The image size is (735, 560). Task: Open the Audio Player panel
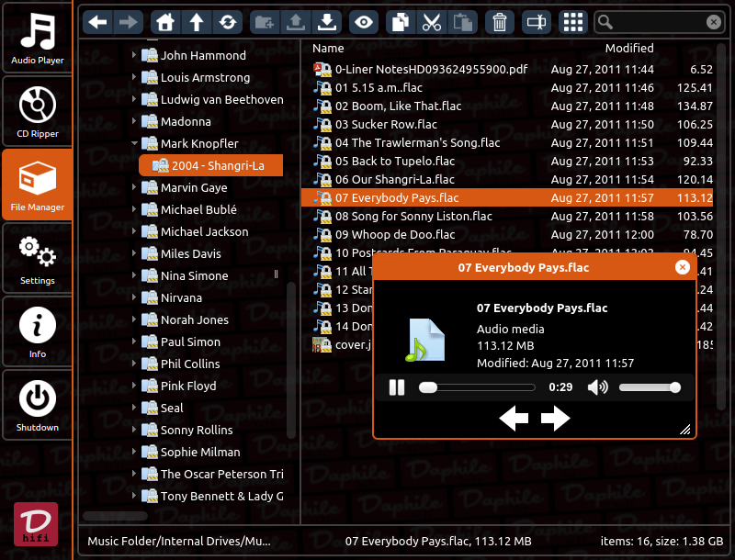tap(37, 38)
